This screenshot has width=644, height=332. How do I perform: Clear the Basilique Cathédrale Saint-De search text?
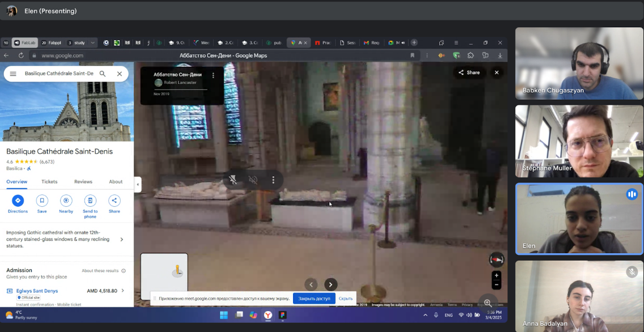(x=120, y=74)
